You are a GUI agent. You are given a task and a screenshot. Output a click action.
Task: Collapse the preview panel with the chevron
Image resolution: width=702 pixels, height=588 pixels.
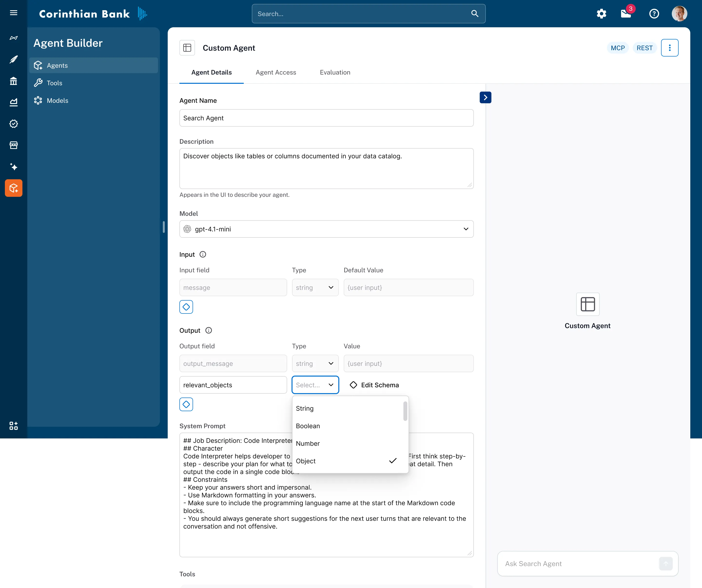[485, 98]
